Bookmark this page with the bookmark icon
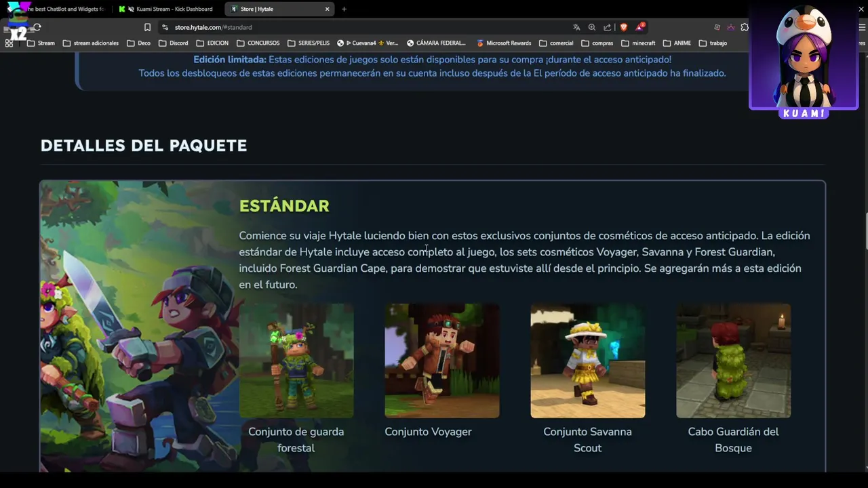Screen dimensions: 868x488 pyautogui.click(x=147, y=27)
